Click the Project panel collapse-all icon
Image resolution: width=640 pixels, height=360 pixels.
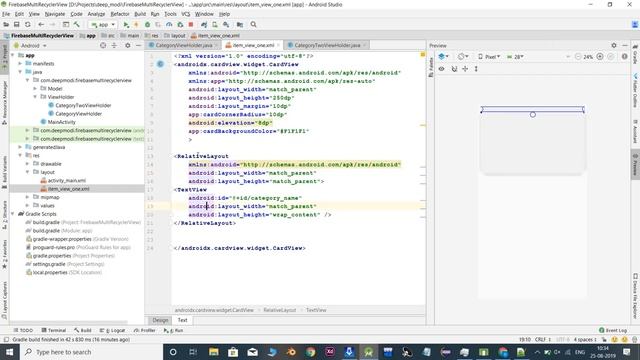point(114,45)
